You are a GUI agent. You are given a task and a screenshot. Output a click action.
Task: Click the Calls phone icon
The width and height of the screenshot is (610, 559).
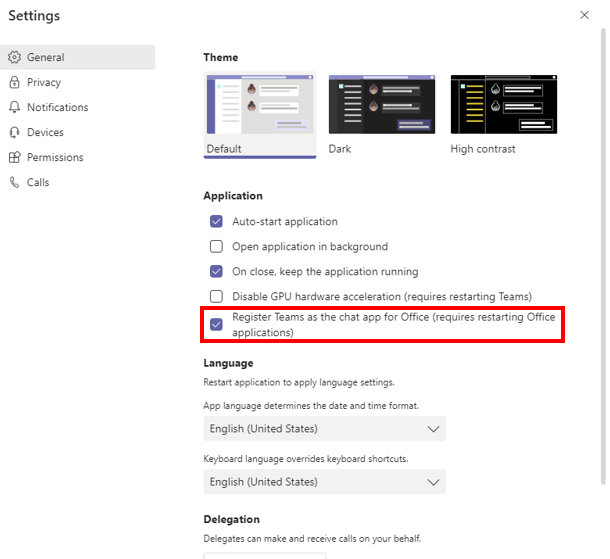[14, 182]
